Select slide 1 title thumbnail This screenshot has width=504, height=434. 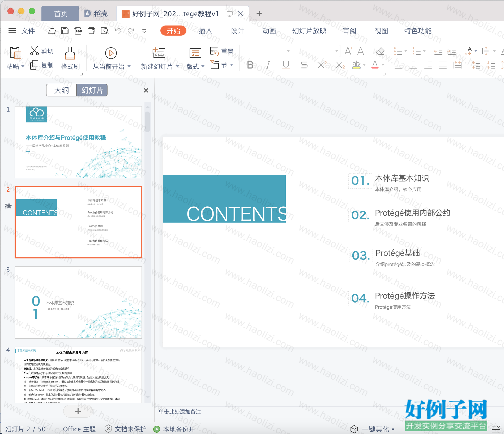pyautogui.click(x=78, y=142)
